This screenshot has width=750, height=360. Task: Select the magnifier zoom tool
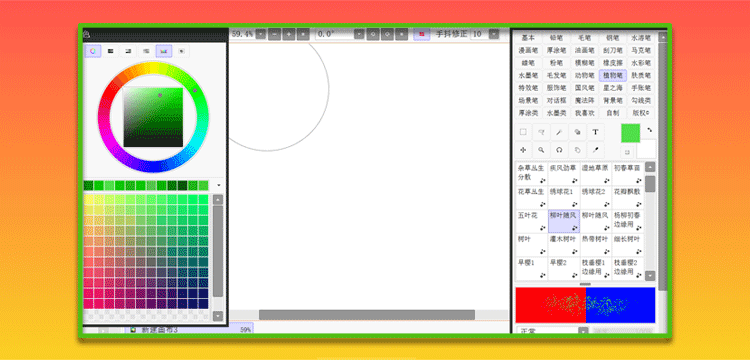(x=541, y=150)
